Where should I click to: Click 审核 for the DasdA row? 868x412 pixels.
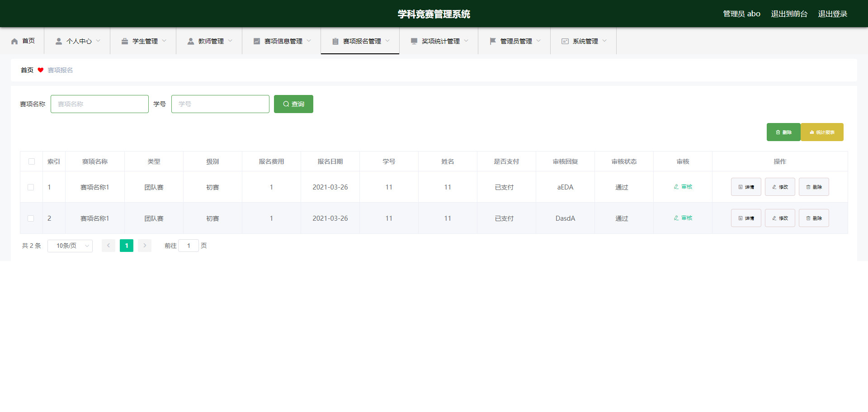click(683, 218)
